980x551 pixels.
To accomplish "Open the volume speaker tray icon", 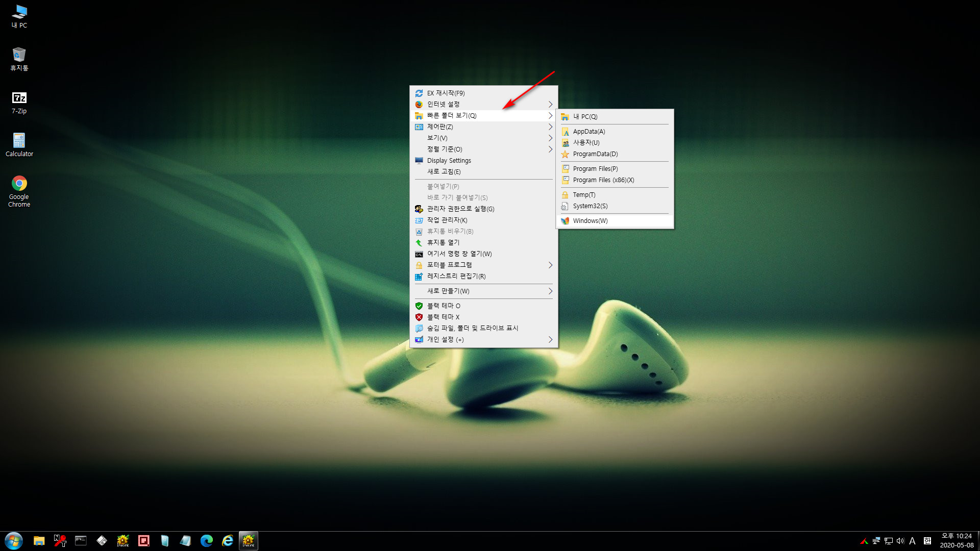I will pyautogui.click(x=900, y=541).
